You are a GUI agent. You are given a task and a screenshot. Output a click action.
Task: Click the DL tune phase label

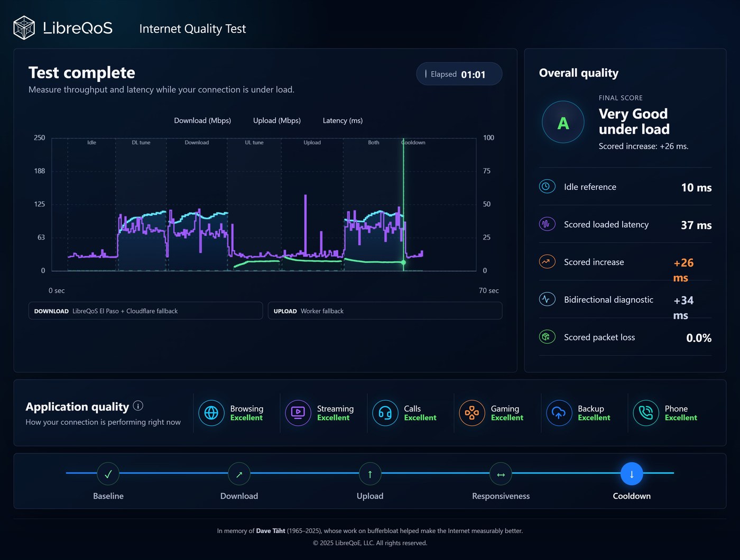141,143
